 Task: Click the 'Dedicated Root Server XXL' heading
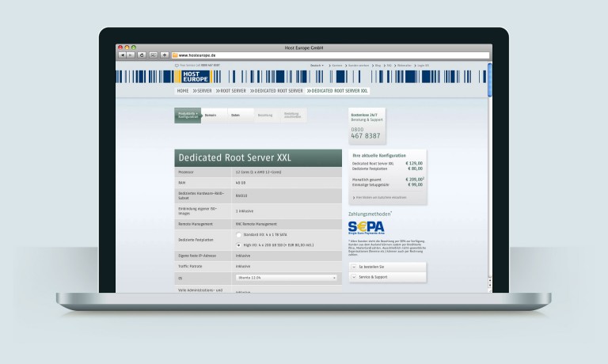[x=234, y=157]
